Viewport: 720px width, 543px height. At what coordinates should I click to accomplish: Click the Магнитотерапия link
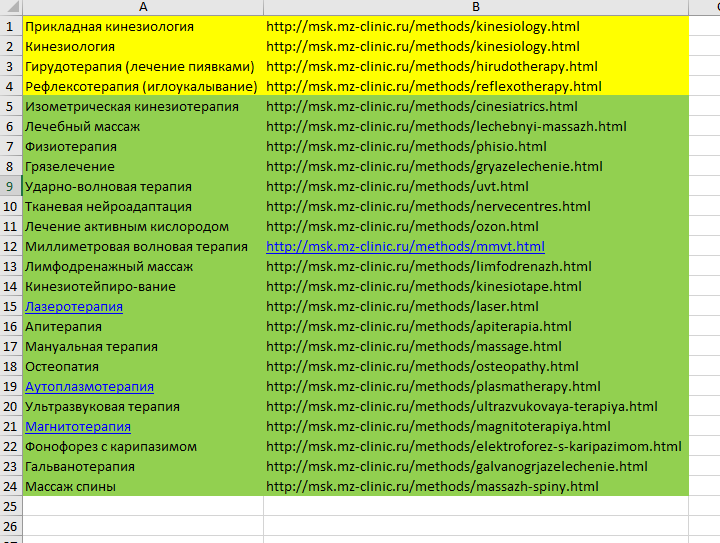[78, 427]
